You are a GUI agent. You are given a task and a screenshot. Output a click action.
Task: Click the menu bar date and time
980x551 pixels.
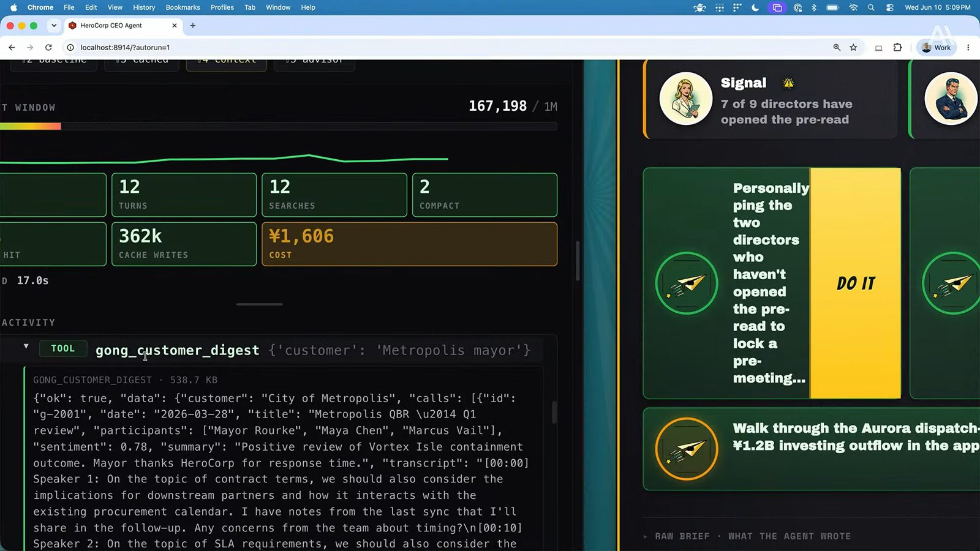coord(938,7)
